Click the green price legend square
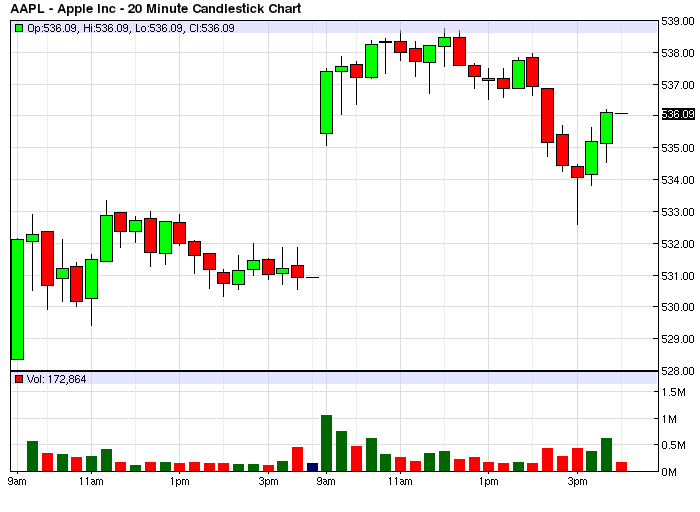Screen dimensions: 700x512 [x=19, y=28]
